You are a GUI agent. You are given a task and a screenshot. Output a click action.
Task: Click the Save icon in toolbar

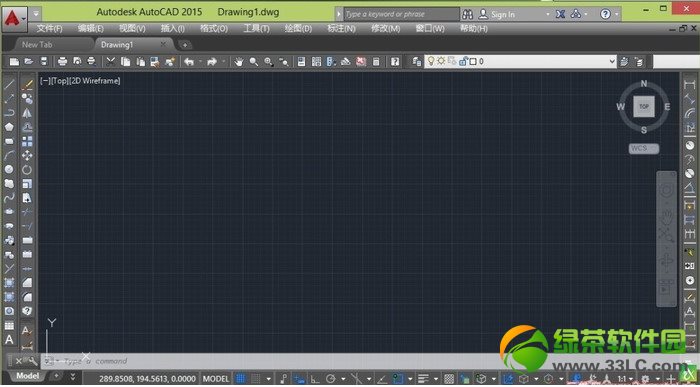coord(44,62)
